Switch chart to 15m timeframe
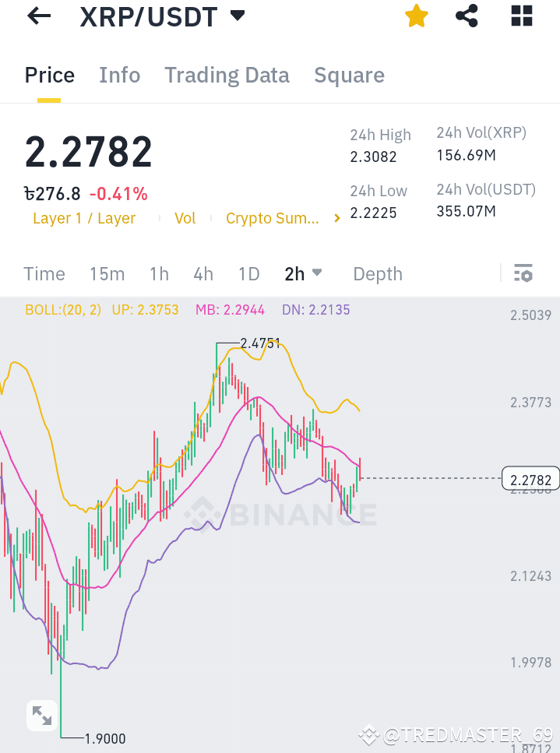The width and height of the screenshot is (560, 753). click(x=107, y=273)
